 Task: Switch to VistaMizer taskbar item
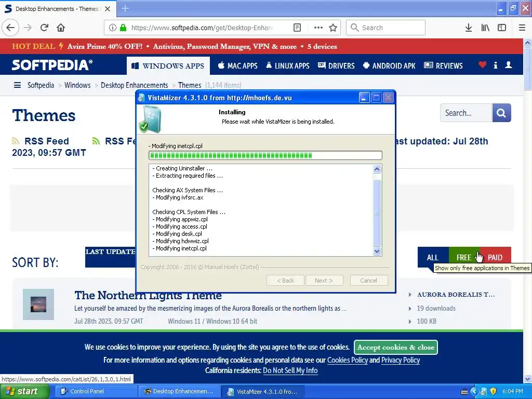pyautogui.click(x=262, y=392)
